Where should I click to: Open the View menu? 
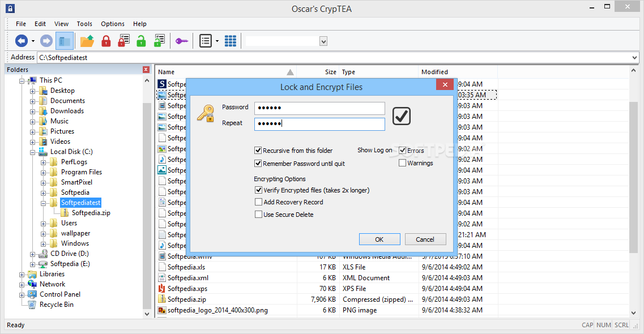61,24
